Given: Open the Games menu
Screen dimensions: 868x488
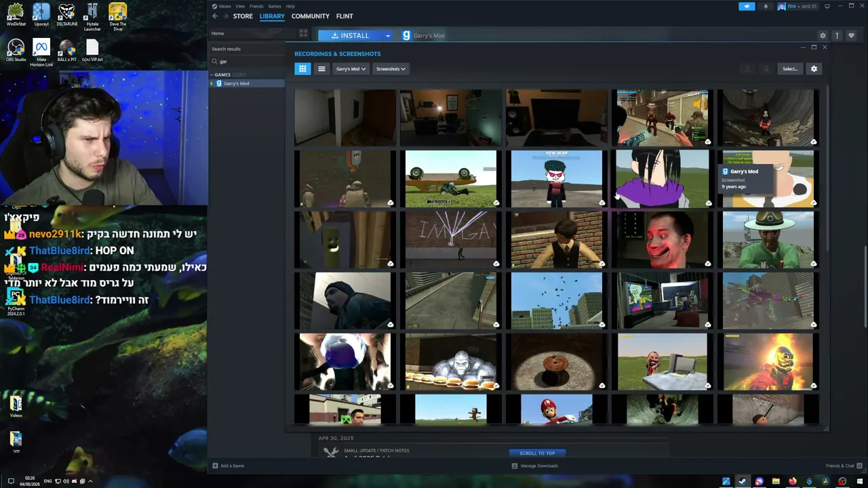Looking at the screenshot, I should coord(275,6).
